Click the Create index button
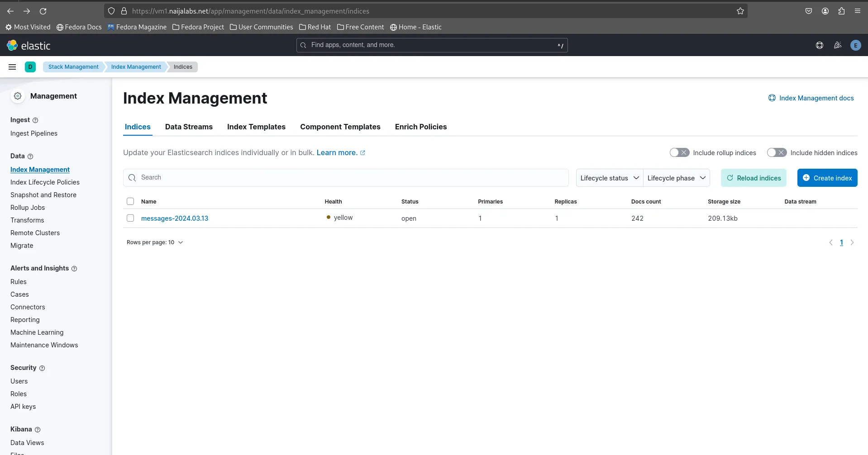The width and height of the screenshot is (868, 455). pos(827,178)
